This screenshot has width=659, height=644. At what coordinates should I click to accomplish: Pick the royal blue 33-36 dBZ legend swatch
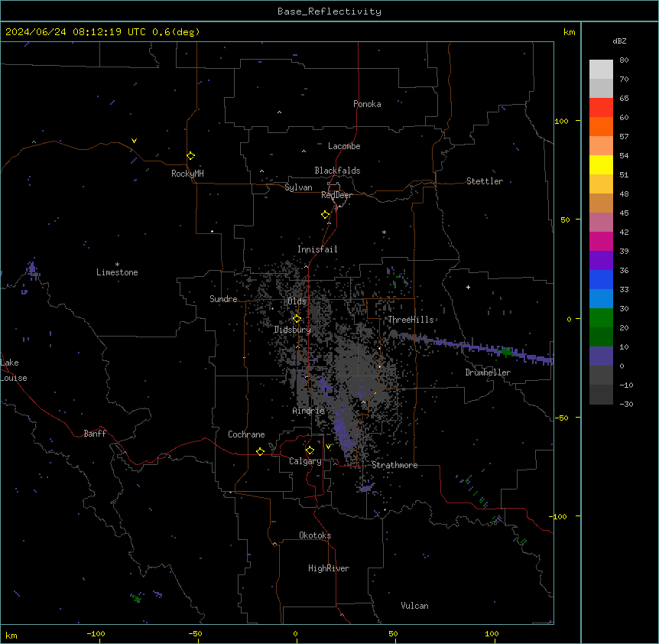[x=601, y=279]
